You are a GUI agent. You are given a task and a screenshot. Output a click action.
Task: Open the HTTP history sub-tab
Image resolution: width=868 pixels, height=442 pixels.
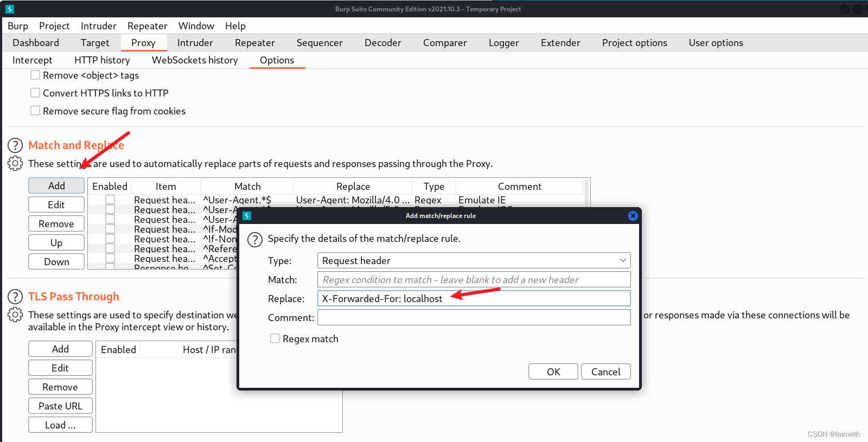coord(102,60)
